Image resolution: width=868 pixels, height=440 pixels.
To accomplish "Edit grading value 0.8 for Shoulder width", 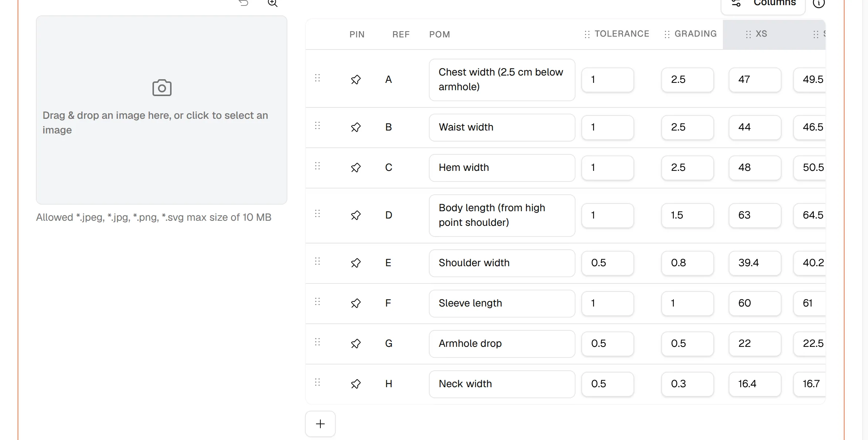I will pyautogui.click(x=687, y=263).
